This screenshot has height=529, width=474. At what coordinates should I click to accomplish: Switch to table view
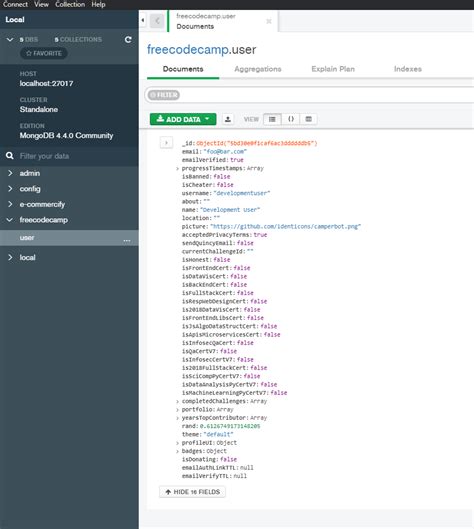(x=308, y=119)
